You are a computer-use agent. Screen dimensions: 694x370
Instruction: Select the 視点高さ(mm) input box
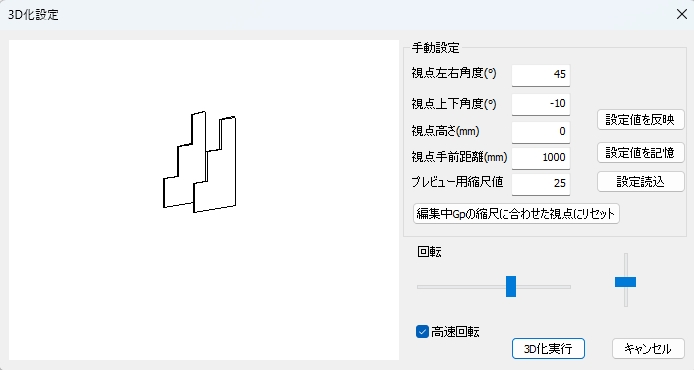tap(541, 131)
